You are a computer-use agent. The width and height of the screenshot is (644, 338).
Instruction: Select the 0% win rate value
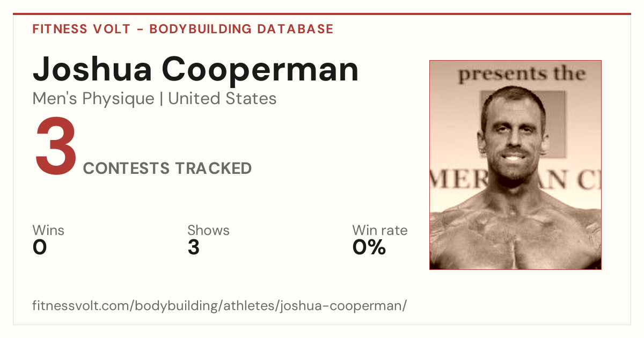pos(369,247)
